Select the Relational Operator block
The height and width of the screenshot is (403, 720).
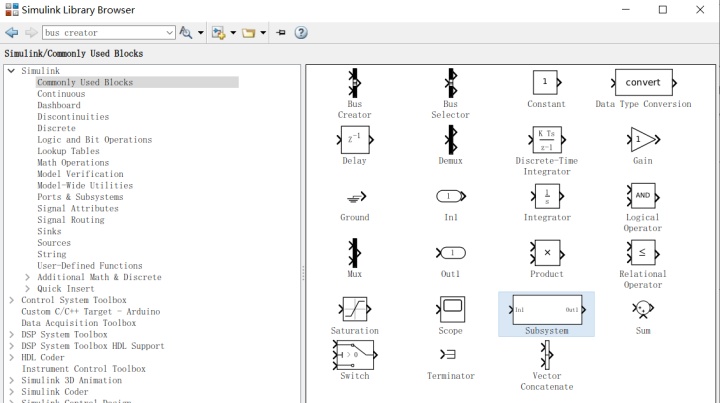click(x=642, y=253)
